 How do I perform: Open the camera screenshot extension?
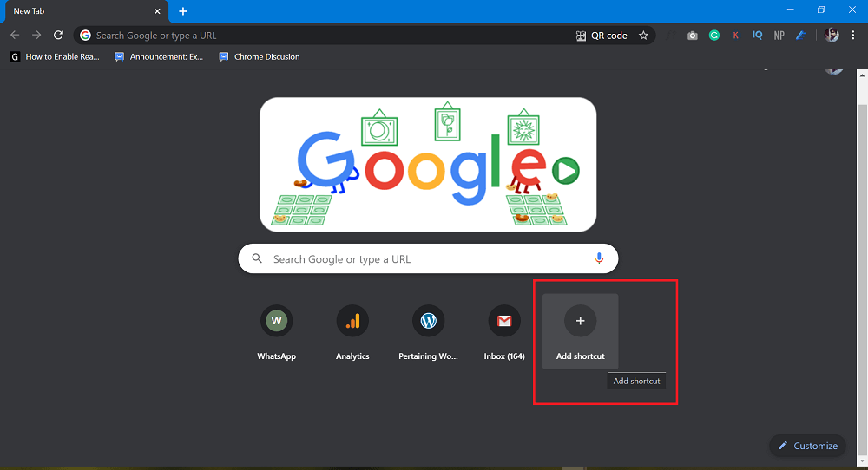[x=693, y=36]
